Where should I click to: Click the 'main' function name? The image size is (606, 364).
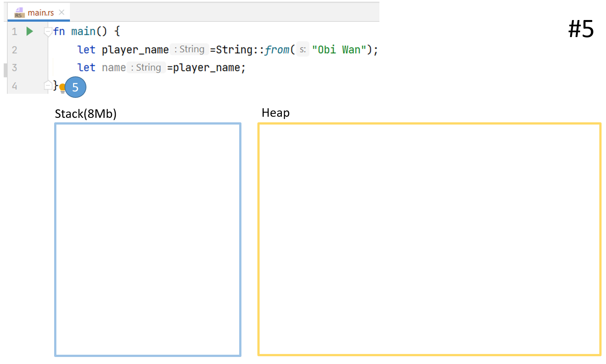[x=83, y=32]
